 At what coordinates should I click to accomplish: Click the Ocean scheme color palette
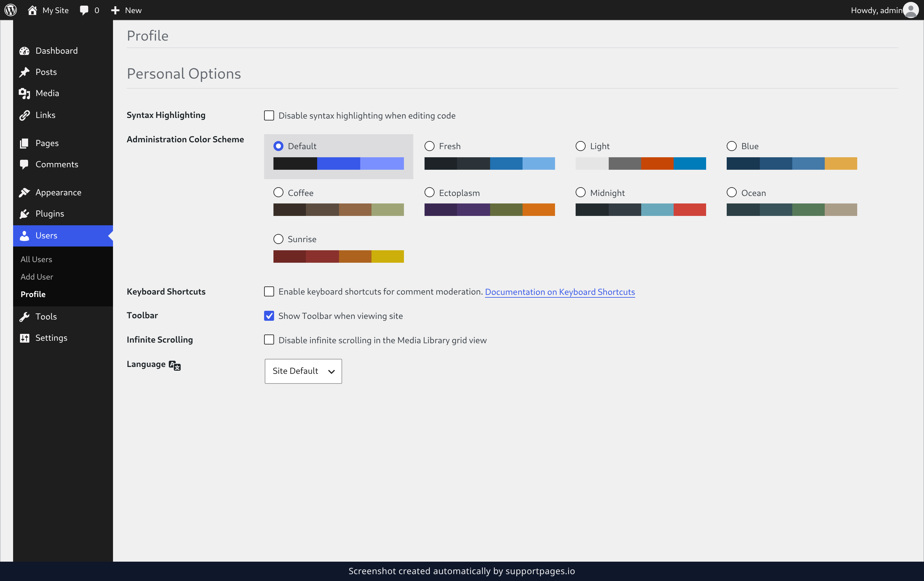[792, 210]
